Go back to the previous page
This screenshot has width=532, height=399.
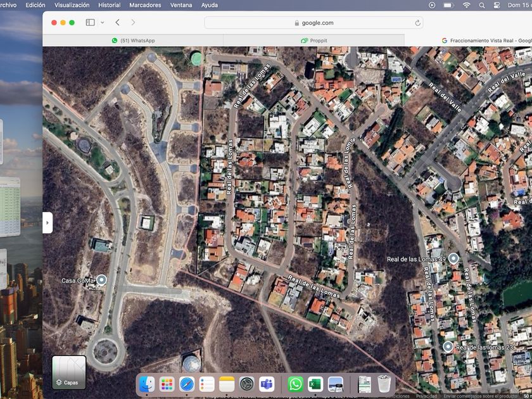pyautogui.click(x=118, y=23)
